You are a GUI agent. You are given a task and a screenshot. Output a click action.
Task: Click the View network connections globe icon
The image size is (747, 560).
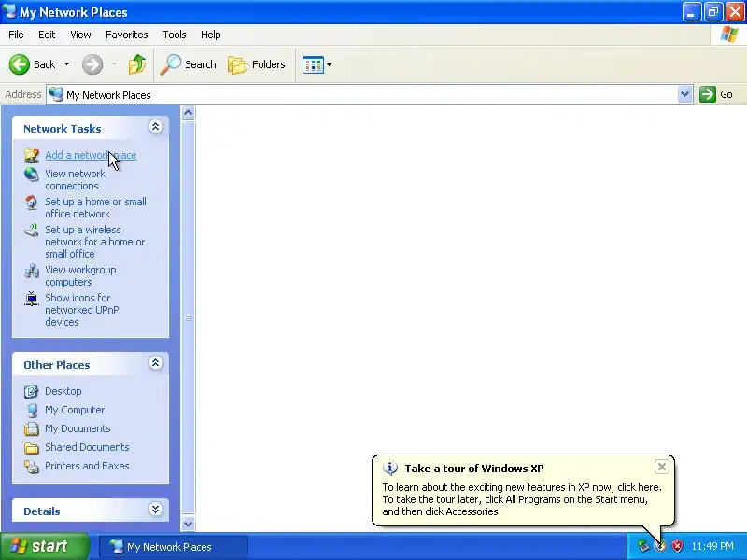(32, 175)
